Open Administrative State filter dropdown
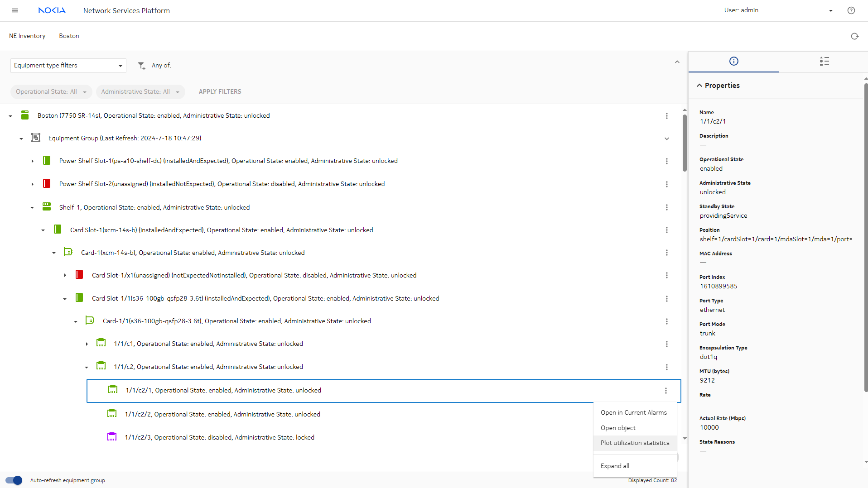 point(140,92)
